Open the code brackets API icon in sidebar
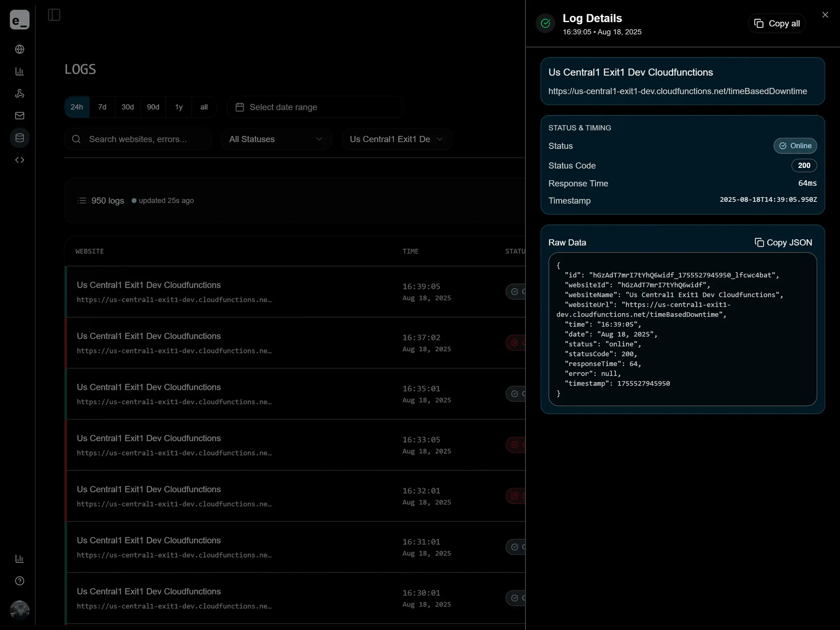The width and height of the screenshot is (840, 630). coord(19,160)
